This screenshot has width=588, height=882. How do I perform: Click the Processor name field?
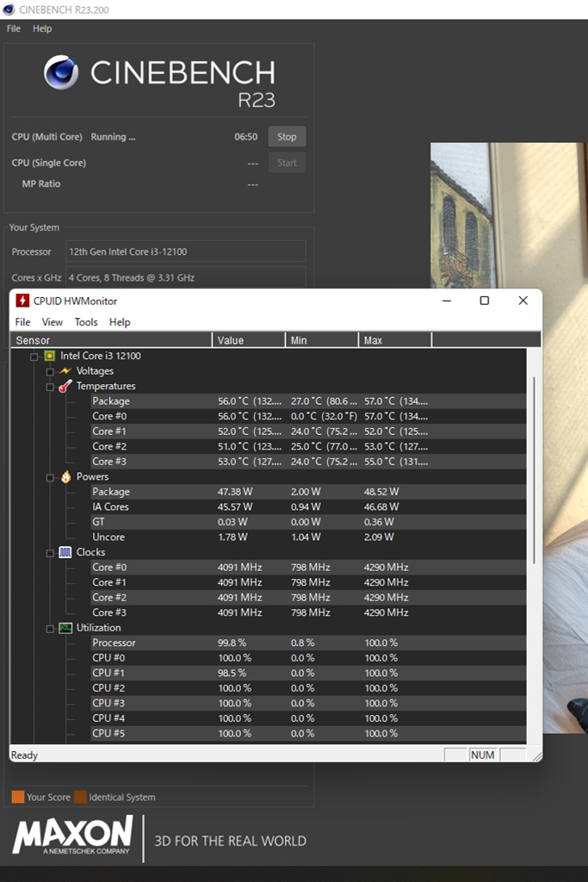point(186,252)
